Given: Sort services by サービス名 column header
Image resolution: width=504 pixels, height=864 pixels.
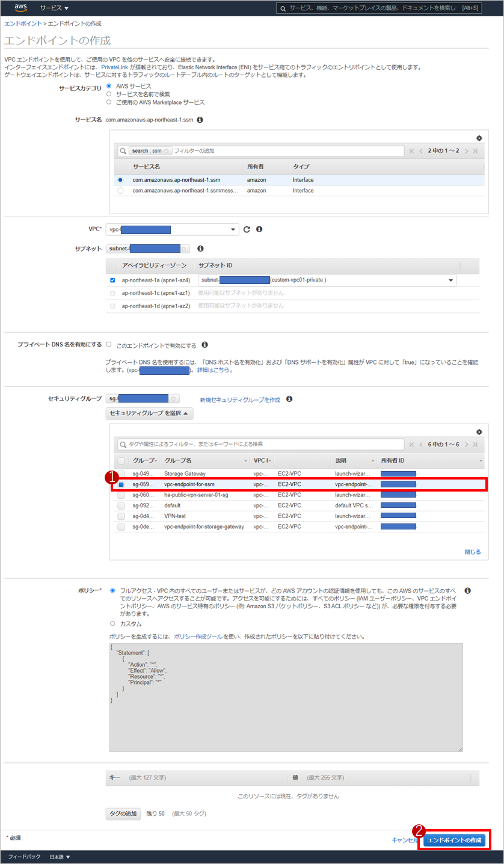Looking at the screenshot, I should [x=146, y=167].
